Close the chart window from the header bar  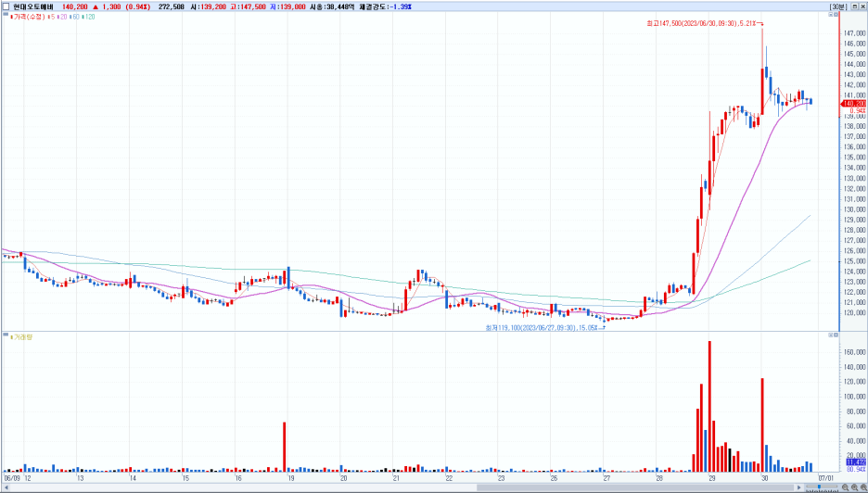tap(862, 6)
